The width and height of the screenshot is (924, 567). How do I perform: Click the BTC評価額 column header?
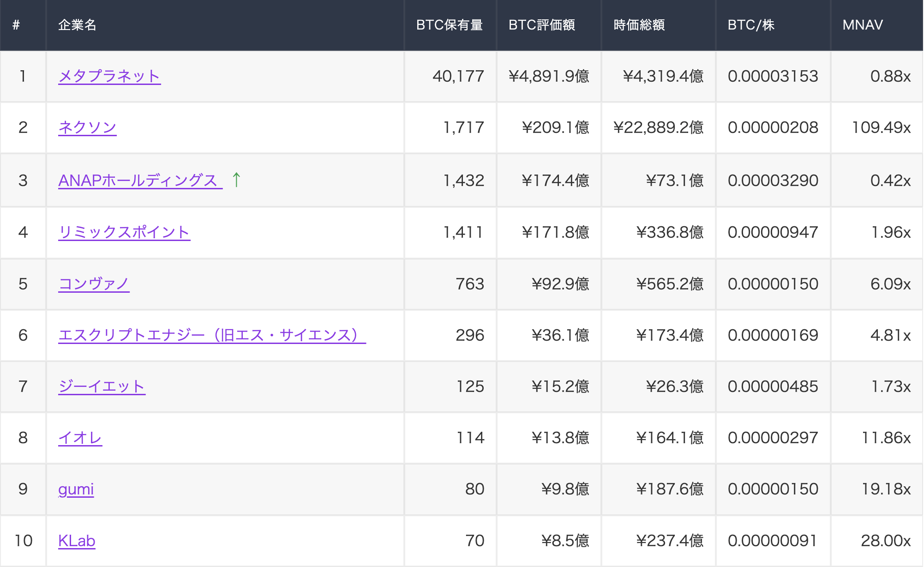[542, 25]
